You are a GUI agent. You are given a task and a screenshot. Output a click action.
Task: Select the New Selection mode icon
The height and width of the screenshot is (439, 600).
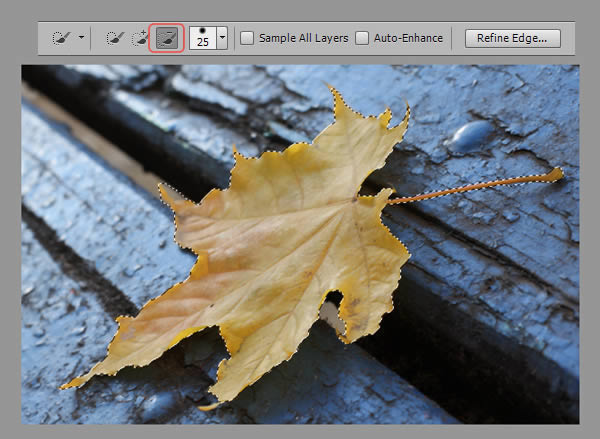[114, 39]
